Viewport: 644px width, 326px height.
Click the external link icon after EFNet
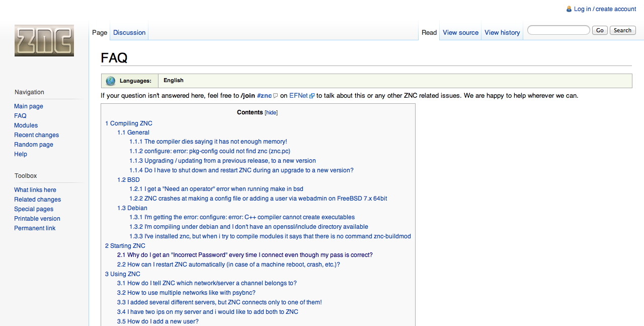click(312, 96)
